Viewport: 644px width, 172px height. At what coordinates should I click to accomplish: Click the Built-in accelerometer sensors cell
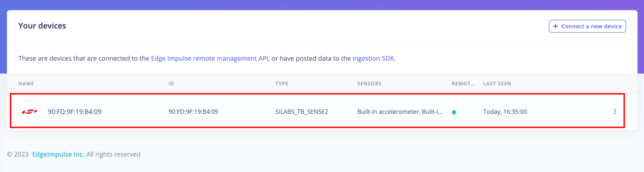(400, 112)
